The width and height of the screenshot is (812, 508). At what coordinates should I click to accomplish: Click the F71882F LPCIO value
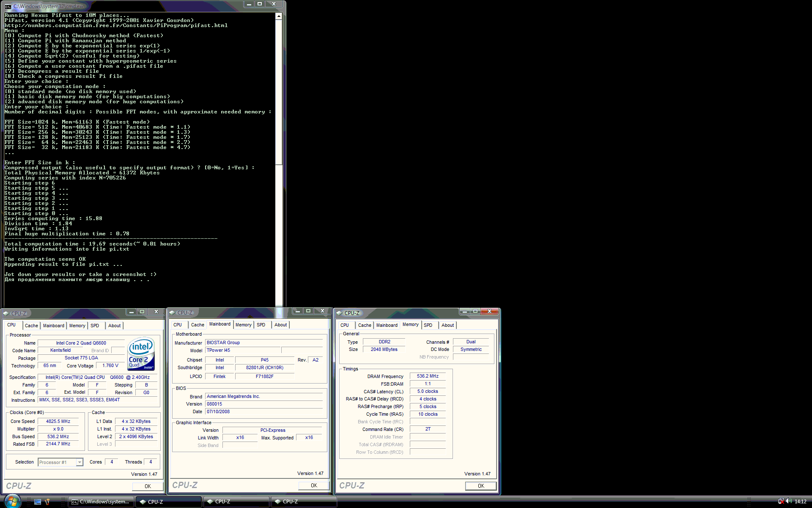pos(265,376)
